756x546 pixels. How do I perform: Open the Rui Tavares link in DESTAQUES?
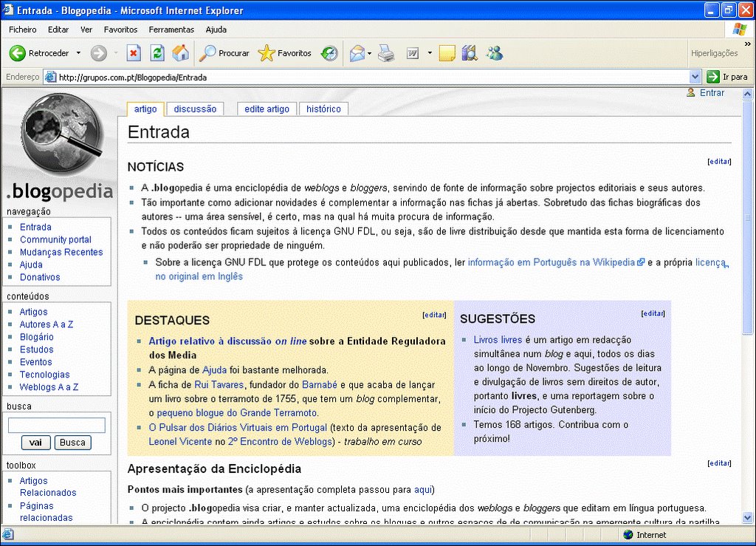219,385
